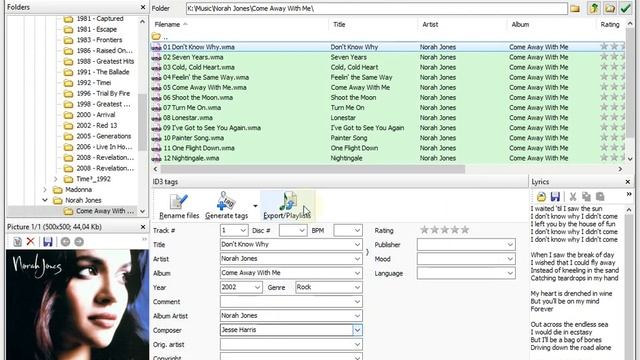
Task: Paste lyrics icon in Lyrics panel
Action: tap(600, 197)
